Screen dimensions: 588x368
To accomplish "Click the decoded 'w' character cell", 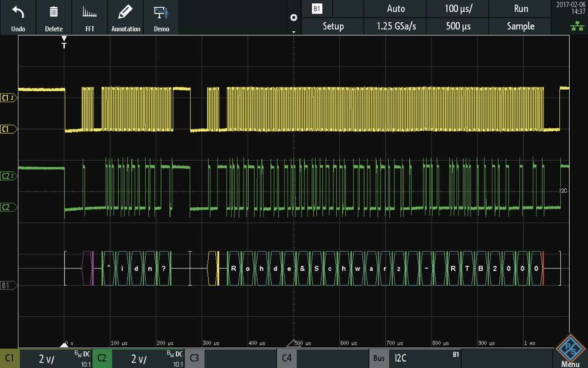I will coord(358,268).
